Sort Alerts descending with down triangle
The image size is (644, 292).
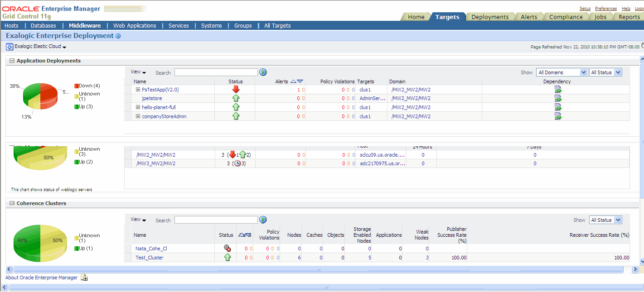tap(300, 81)
